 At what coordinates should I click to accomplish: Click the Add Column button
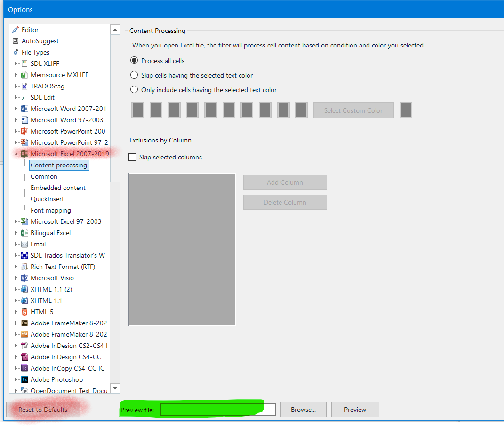285,182
